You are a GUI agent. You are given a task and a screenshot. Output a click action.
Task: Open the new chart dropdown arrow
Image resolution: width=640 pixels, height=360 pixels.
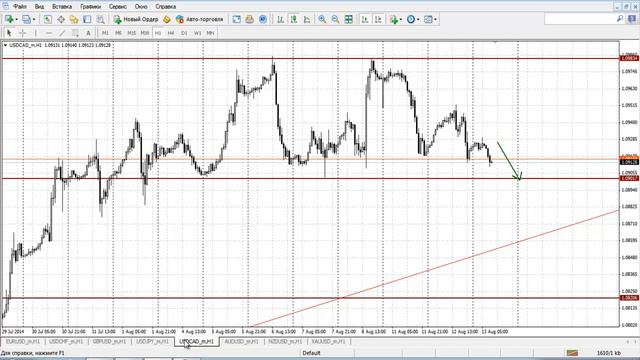16,19
